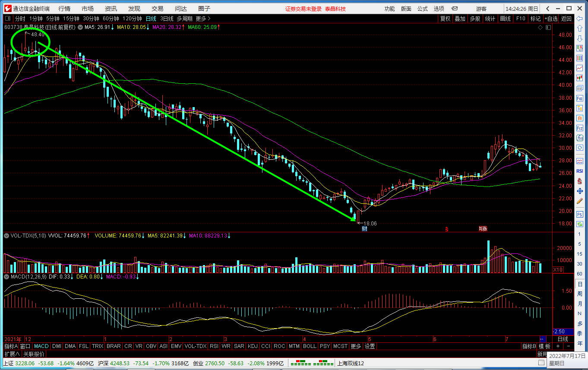The height and width of the screenshot is (370, 588).
Task: Select the 月 monthly period in sidebar
Action: (x=580, y=304)
